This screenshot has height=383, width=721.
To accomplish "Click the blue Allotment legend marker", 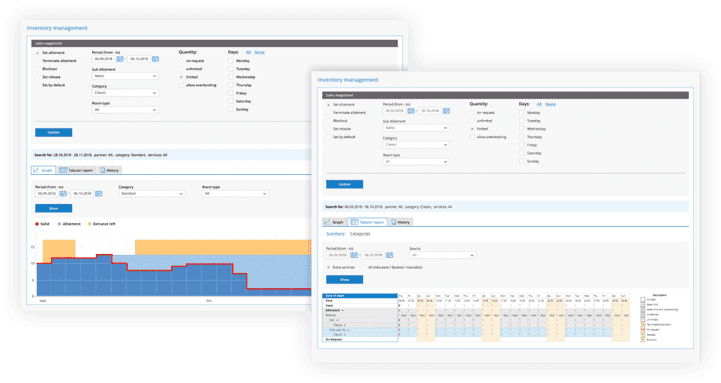I will tap(59, 224).
